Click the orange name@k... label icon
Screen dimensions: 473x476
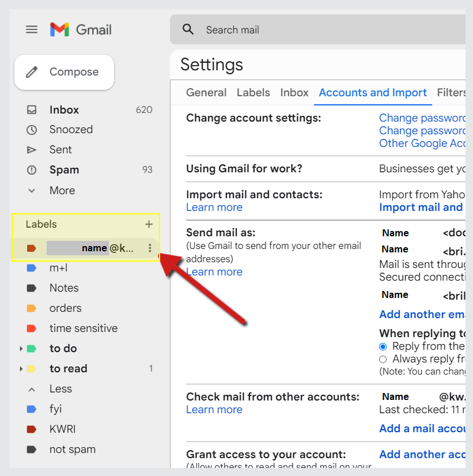[x=32, y=248]
